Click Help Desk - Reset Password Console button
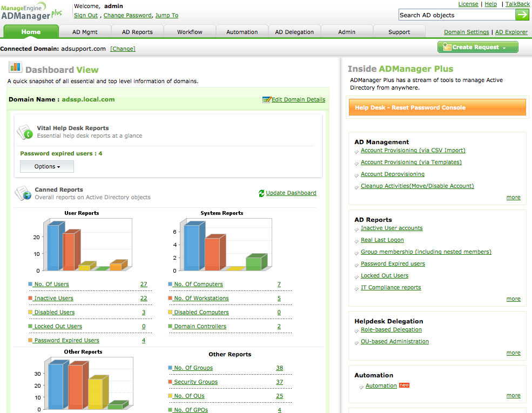This screenshot has height=413, width=532. pyautogui.click(x=437, y=107)
